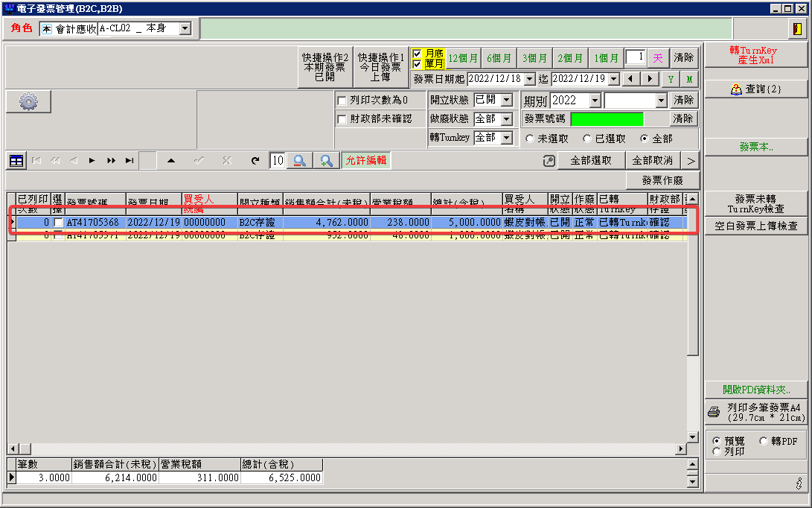Viewport: 812px width, 508px height.
Task: Click the exit door icon
Action: pyautogui.click(x=796, y=29)
